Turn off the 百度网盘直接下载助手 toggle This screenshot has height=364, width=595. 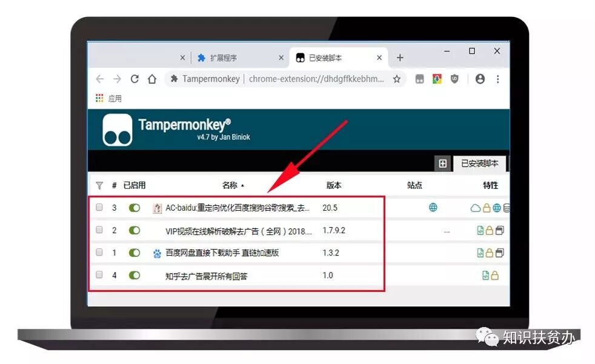point(135,253)
